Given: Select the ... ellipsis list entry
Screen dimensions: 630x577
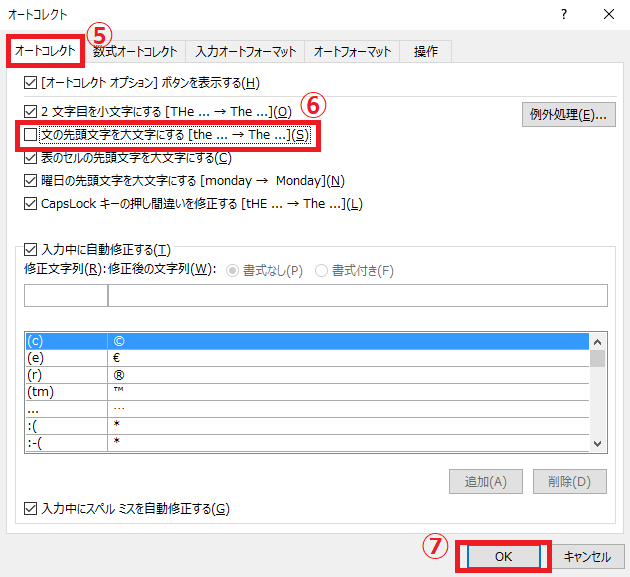Looking at the screenshot, I should point(307,409).
